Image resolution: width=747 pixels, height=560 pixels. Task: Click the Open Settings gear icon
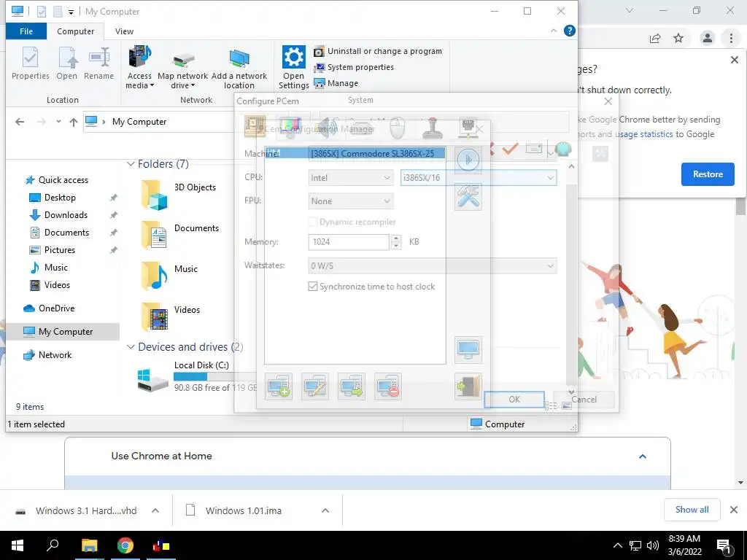(x=293, y=67)
